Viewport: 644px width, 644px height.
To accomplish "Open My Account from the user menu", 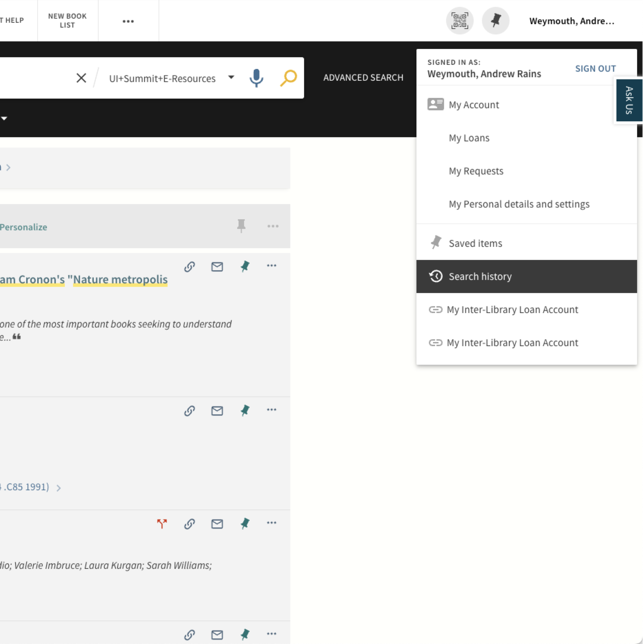I will point(526,104).
